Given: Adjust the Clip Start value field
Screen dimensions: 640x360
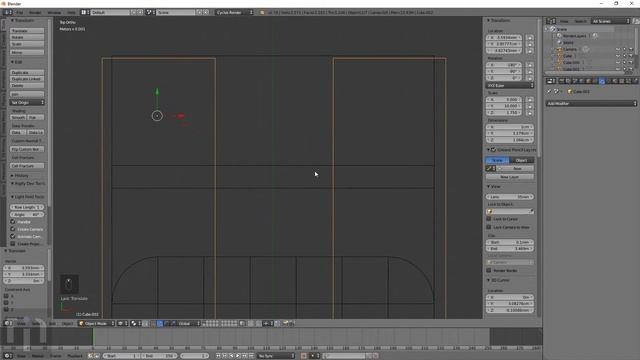Looking at the screenshot, I should coord(510,242).
